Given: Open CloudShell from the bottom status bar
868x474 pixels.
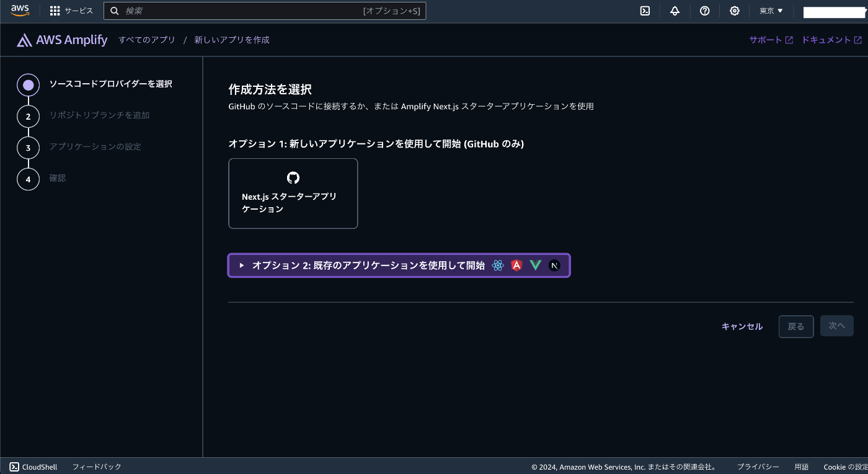Looking at the screenshot, I should (x=32, y=467).
